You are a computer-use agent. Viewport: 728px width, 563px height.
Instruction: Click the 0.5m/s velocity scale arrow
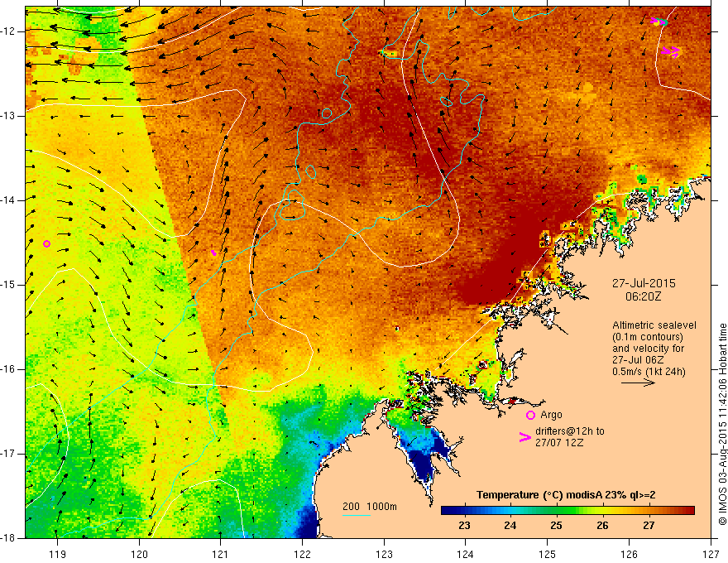click(638, 383)
